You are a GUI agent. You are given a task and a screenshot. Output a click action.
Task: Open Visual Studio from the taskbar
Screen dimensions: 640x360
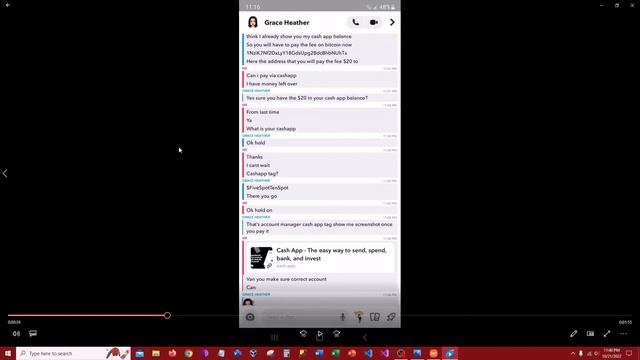click(x=384, y=353)
